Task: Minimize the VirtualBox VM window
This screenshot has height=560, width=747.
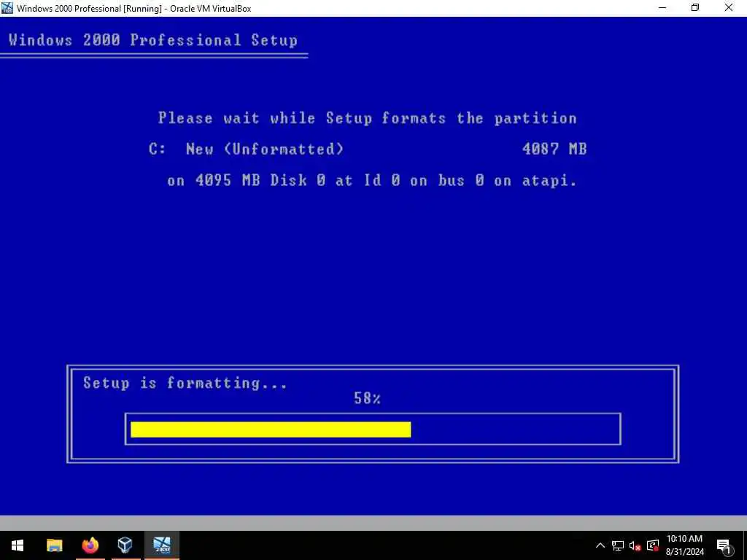Action: (662, 8)
